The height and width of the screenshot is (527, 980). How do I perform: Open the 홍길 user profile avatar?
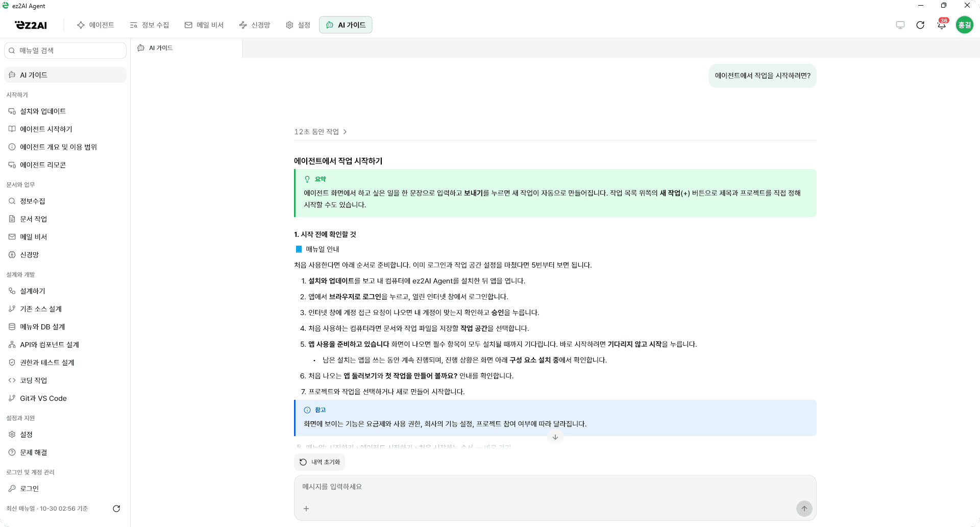pos(964,25)
